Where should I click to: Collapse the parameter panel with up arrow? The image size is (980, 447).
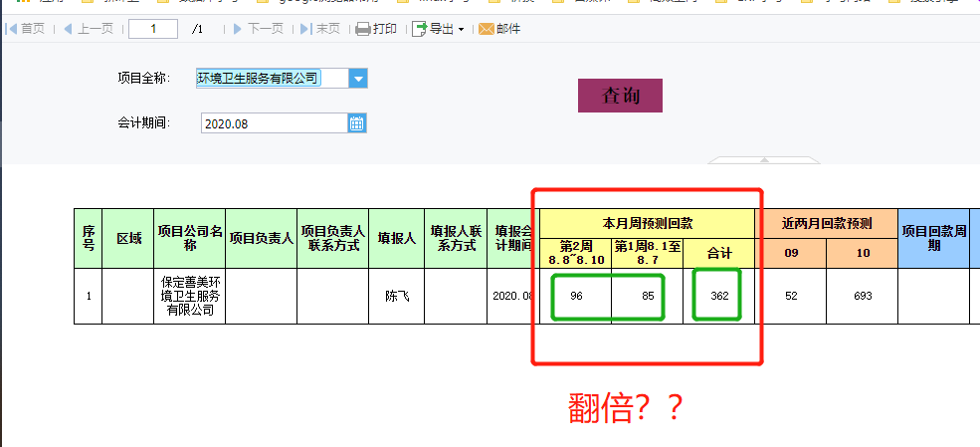click(x=764, y=160)
